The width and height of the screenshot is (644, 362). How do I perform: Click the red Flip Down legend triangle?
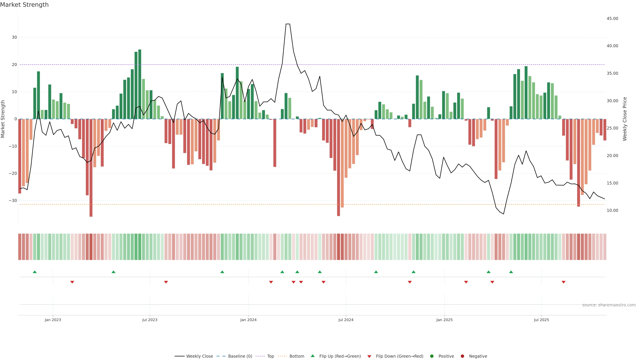369,356
